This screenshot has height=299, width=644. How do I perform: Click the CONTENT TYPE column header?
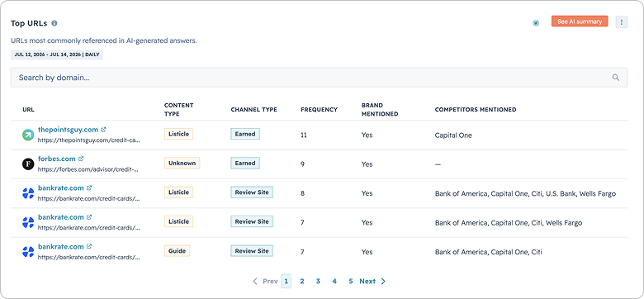(178, 110)
